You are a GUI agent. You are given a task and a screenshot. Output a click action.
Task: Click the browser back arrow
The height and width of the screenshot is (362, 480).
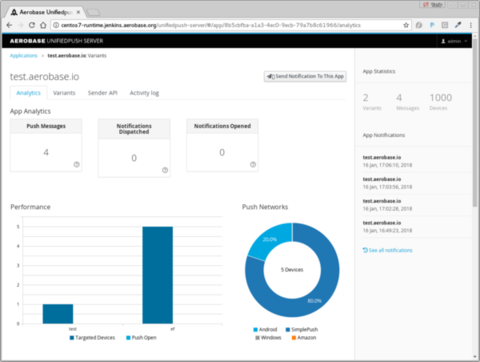(9, 25)
